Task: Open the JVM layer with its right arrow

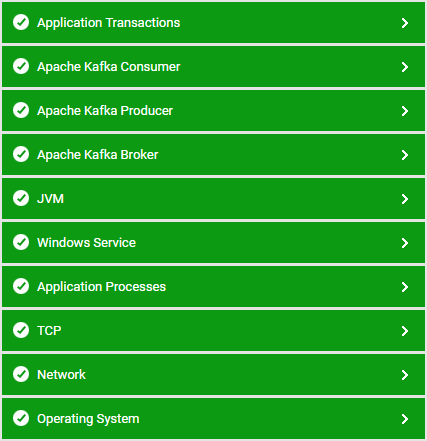Action: (405, 199)
